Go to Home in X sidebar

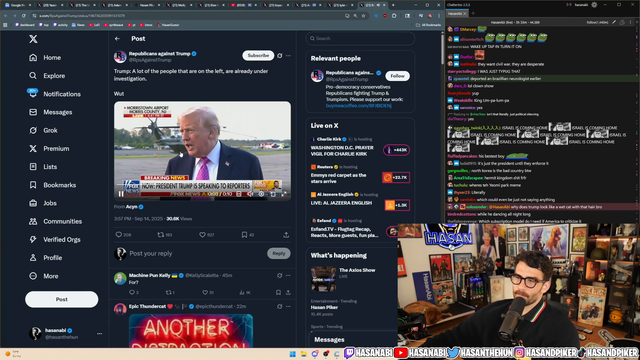point(45,58)
